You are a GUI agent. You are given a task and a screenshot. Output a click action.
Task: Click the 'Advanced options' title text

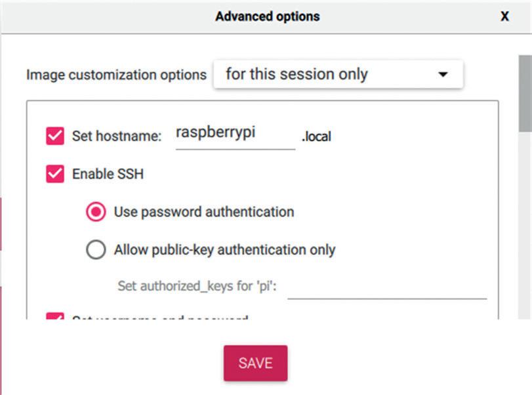pyautogui.click(x=268, y=16)
